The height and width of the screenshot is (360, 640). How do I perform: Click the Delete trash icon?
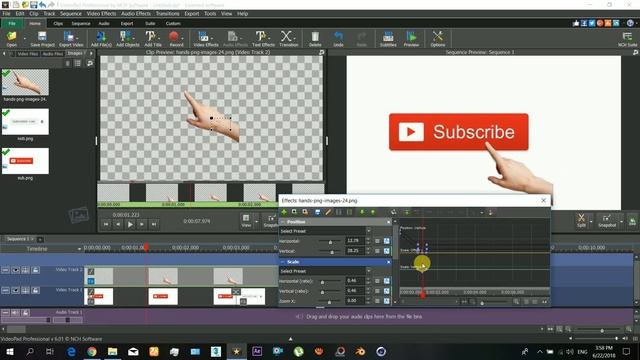tap(315, 37)
